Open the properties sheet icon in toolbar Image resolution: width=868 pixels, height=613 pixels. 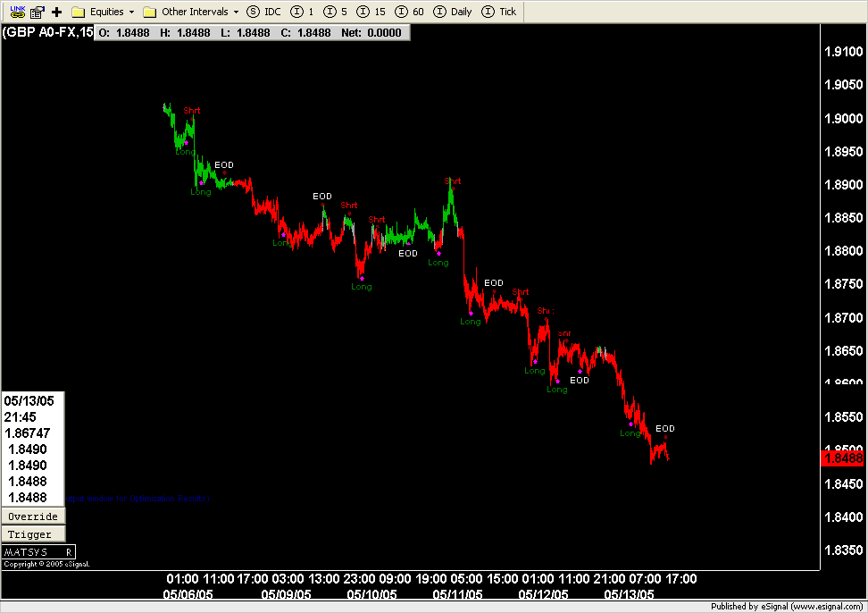(x=38, y=12)
